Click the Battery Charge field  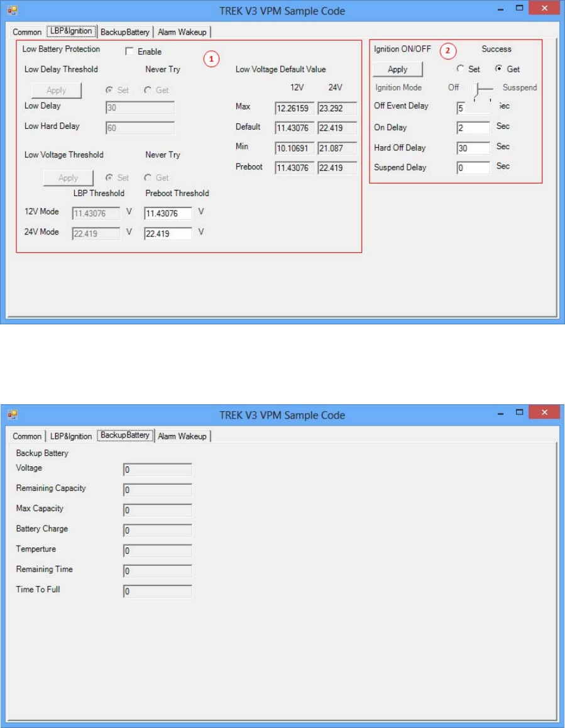click(157, 530)
